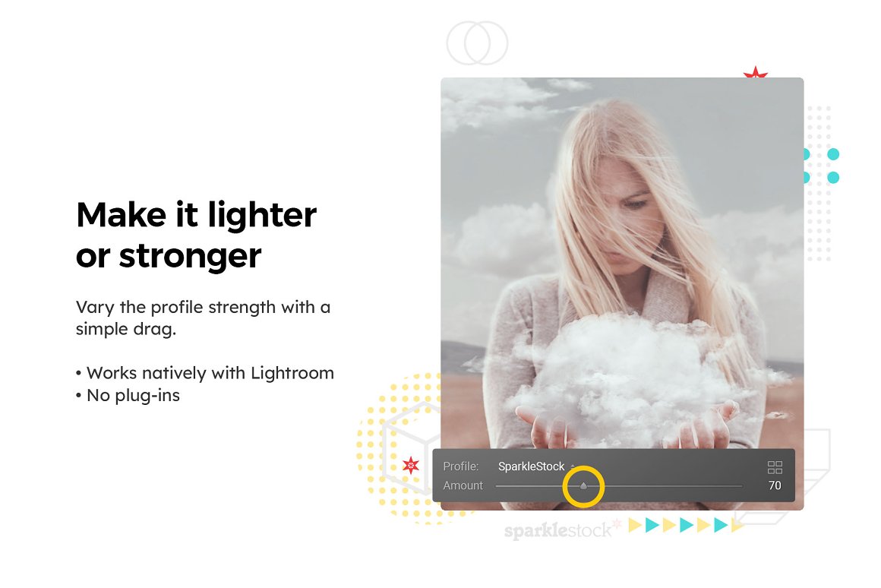
Task: Open the profile browser grid icon
Action: [x=775, y=467]
